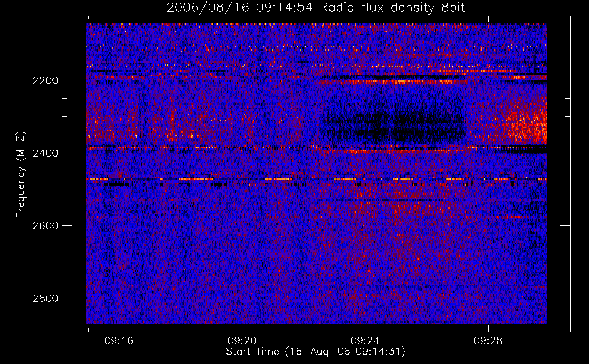589x364 pixels.
Task: Click the 2600 frequency axis label
Action: 46,226
